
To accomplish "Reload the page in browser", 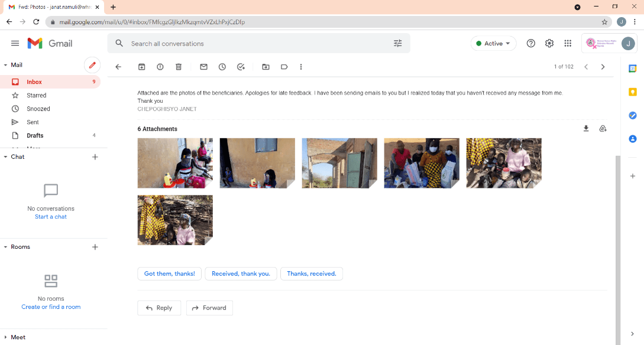I will (x=36, y=22).
